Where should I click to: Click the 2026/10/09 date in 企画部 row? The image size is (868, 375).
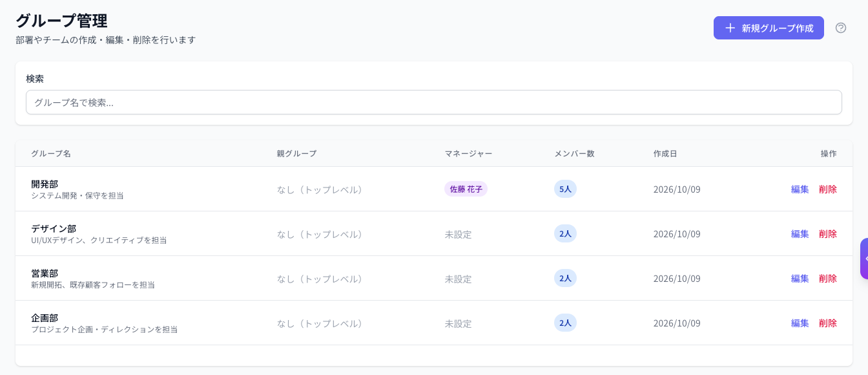677,323
